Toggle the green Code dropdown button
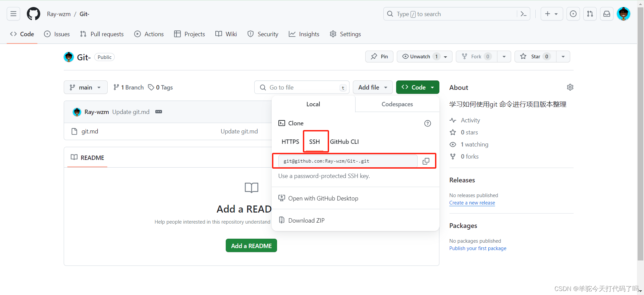 (x=418, y=87)
